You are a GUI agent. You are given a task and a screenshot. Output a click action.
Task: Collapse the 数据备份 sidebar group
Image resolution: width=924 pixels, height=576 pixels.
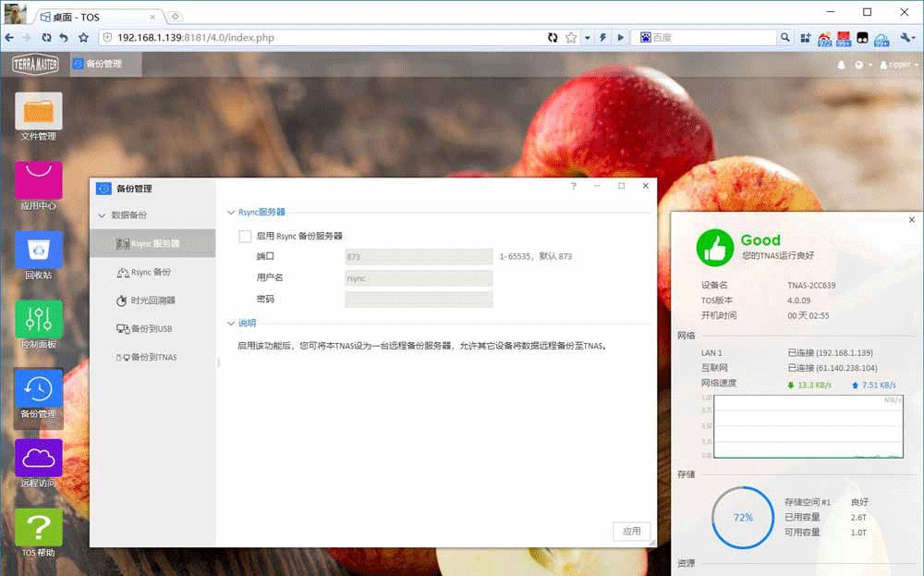(102, 215)
